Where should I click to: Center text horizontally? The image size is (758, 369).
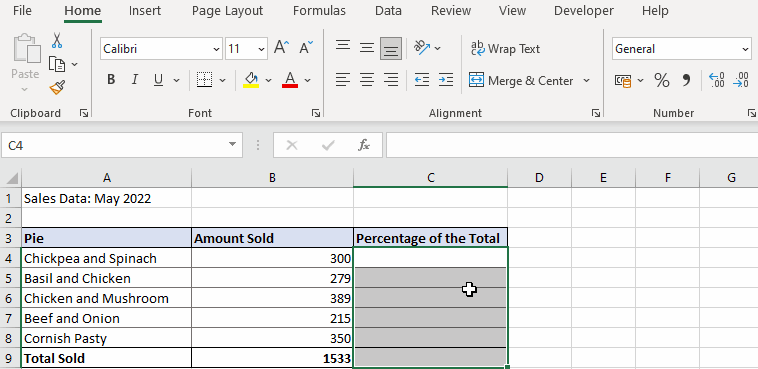367,79
